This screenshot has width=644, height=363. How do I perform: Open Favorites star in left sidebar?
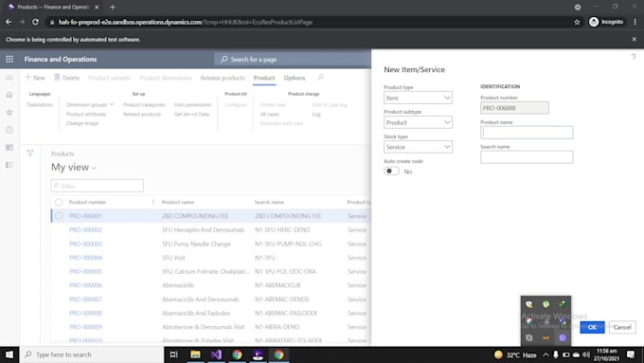coord(9,112)
